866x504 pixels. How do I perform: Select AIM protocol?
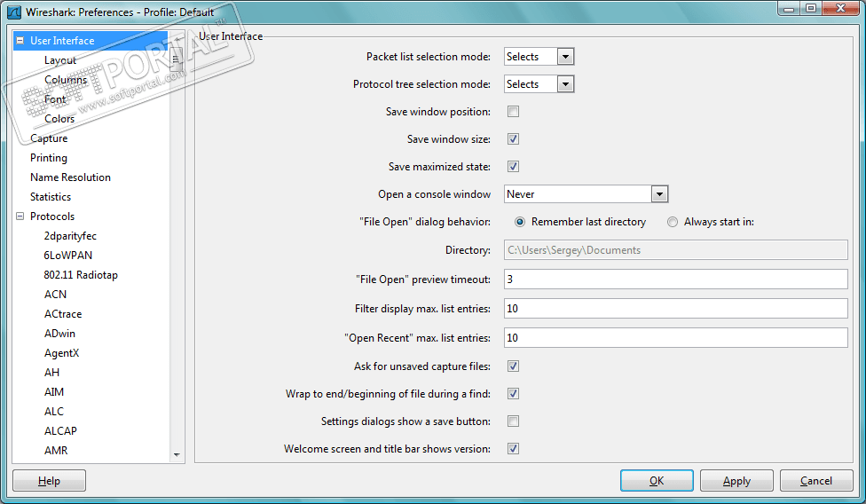tap(54, 392)
